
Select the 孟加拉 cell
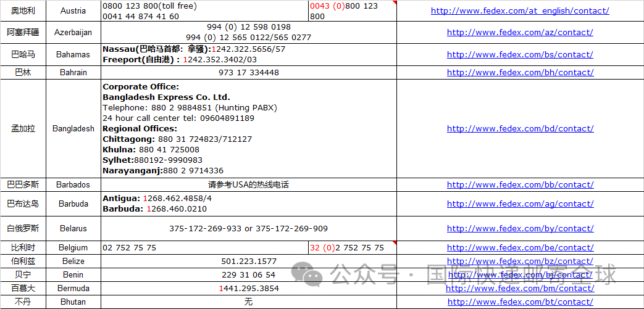coord(23,128)
